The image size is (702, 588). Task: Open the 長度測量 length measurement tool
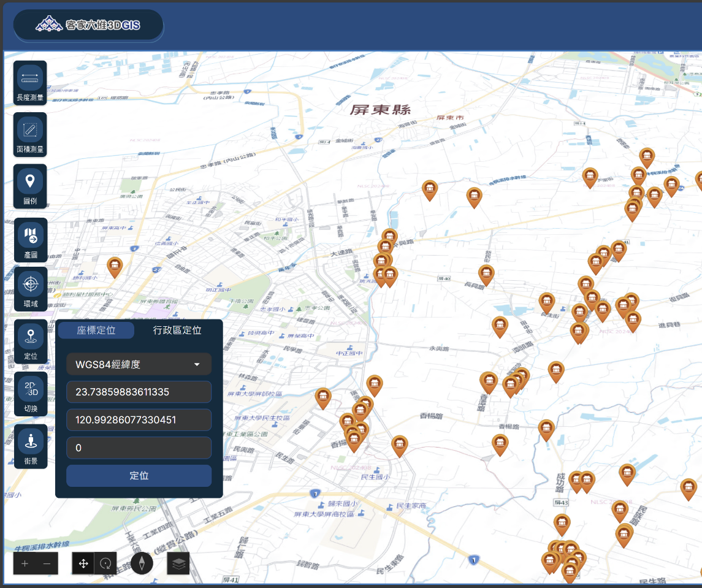(30, 83)
